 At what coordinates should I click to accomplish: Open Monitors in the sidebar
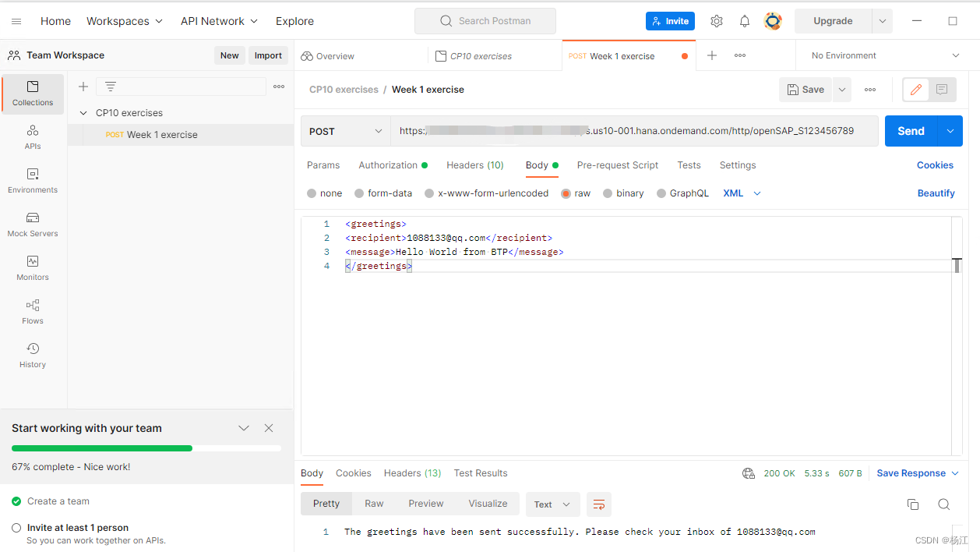(x=33, y=268)
